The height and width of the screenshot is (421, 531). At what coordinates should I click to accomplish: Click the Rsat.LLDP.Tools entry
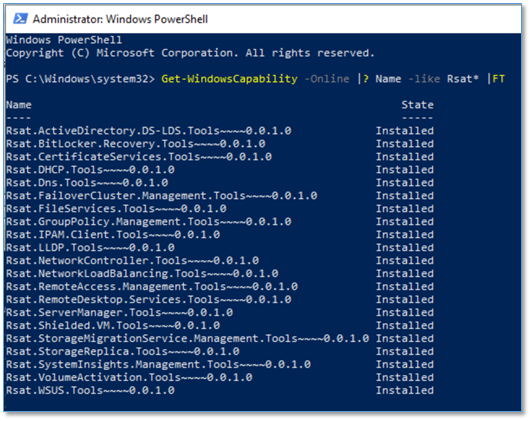(90, 247)
